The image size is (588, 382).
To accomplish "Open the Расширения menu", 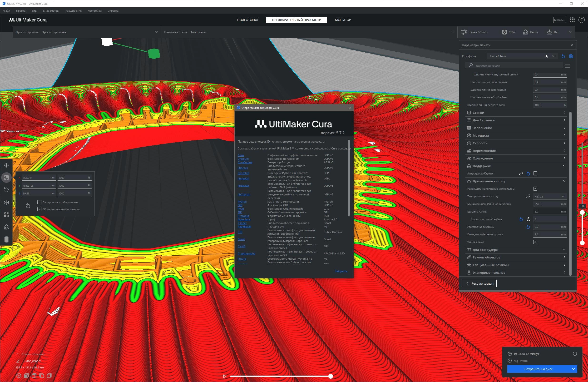I will pyautogui.click(x=73, y=11).
